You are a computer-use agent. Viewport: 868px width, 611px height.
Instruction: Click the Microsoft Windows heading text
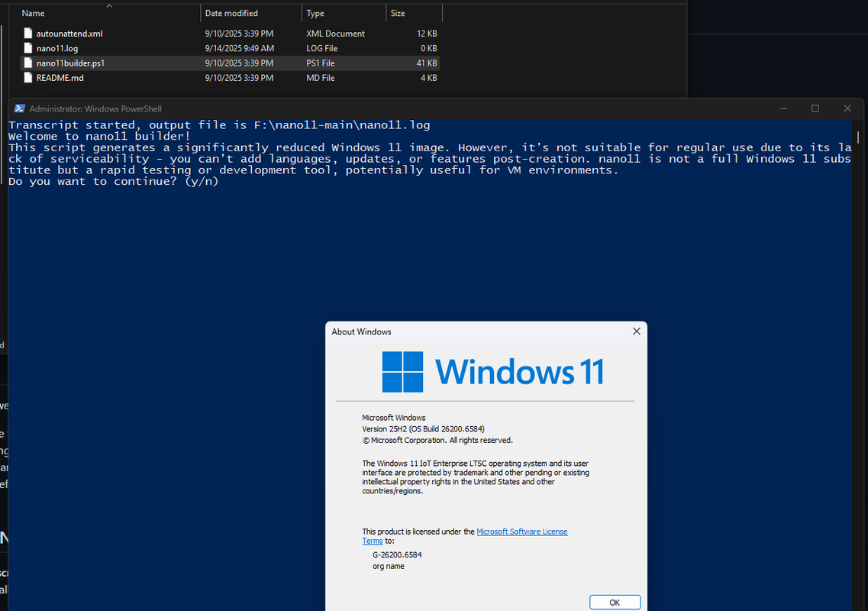(x=394, y=418)
